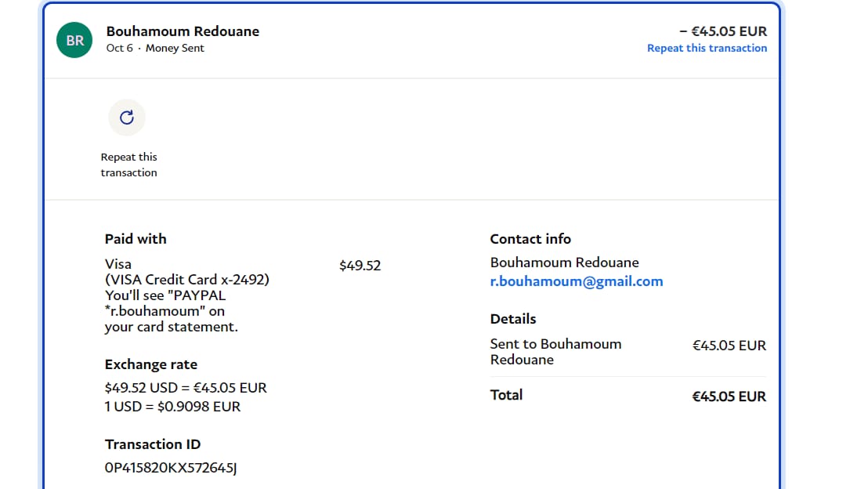Click the Transaction ID value 0P415820KX572645J

tap(171, 468)
